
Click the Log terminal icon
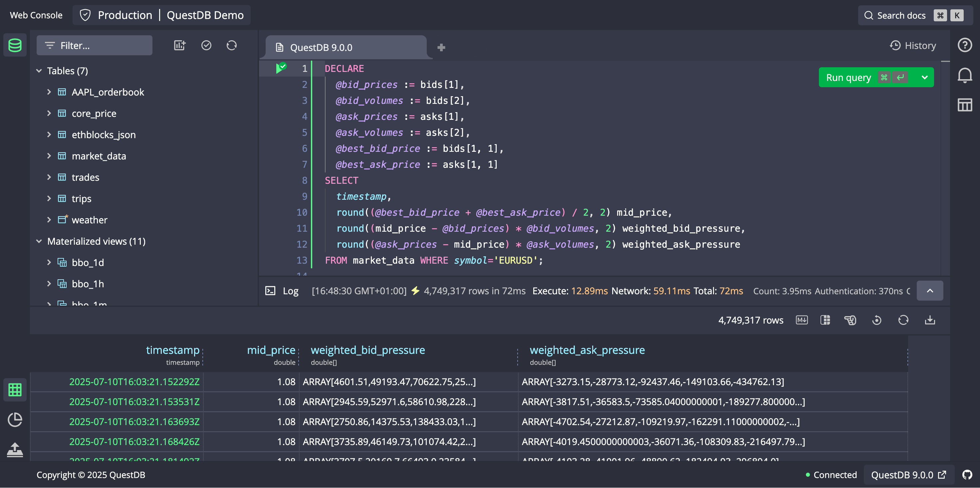coord(270,291)
